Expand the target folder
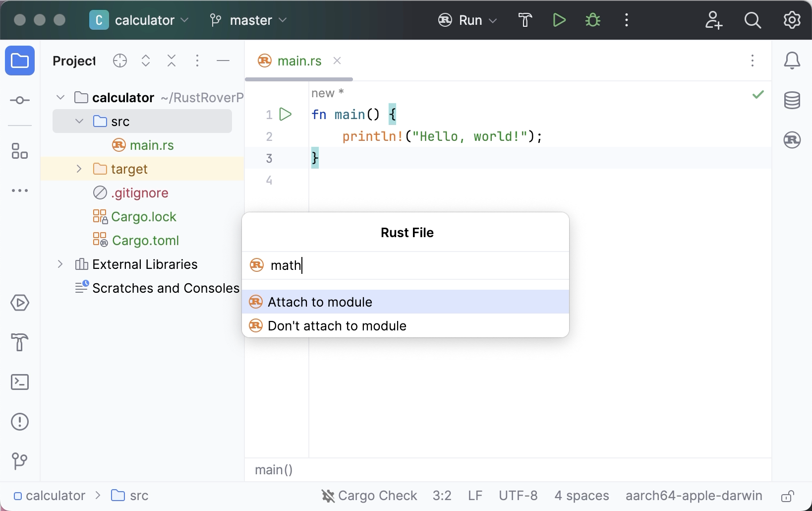This screenshot has width=812, height=511. click(79, 169)
